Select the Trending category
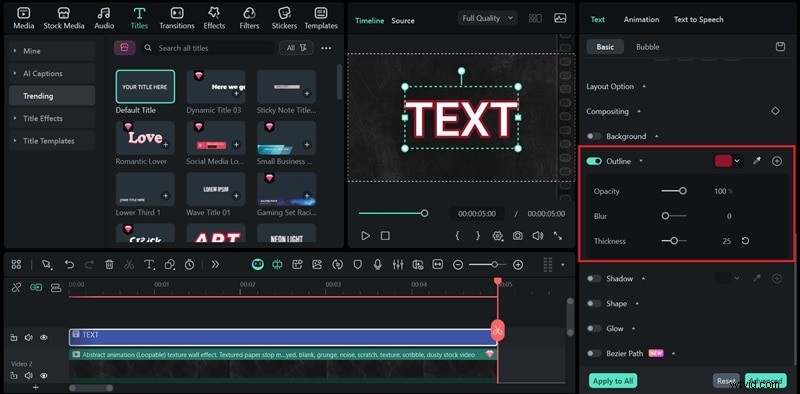 52,96
